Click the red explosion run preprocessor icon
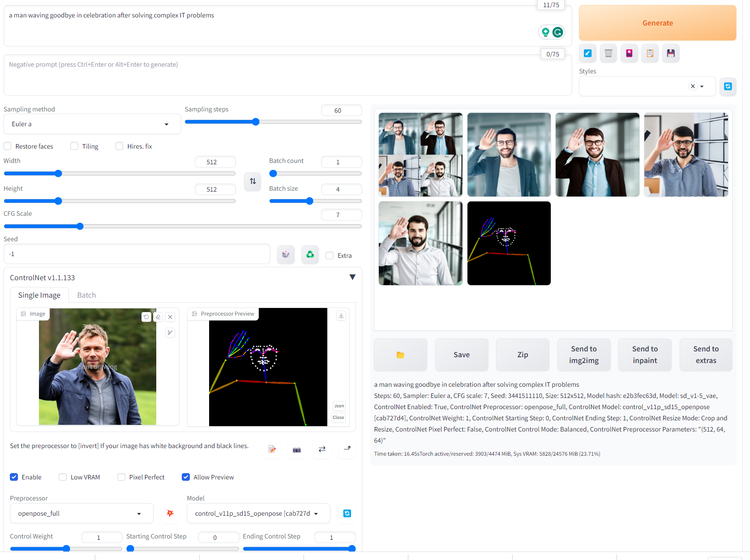The image size is (750, 560). 170,513
